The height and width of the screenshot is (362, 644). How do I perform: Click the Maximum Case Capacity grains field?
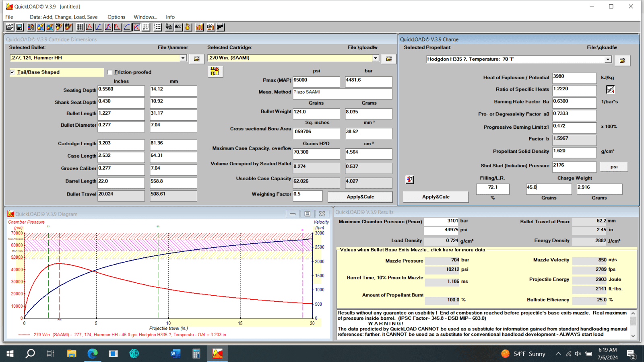click(x=316, y=154)
